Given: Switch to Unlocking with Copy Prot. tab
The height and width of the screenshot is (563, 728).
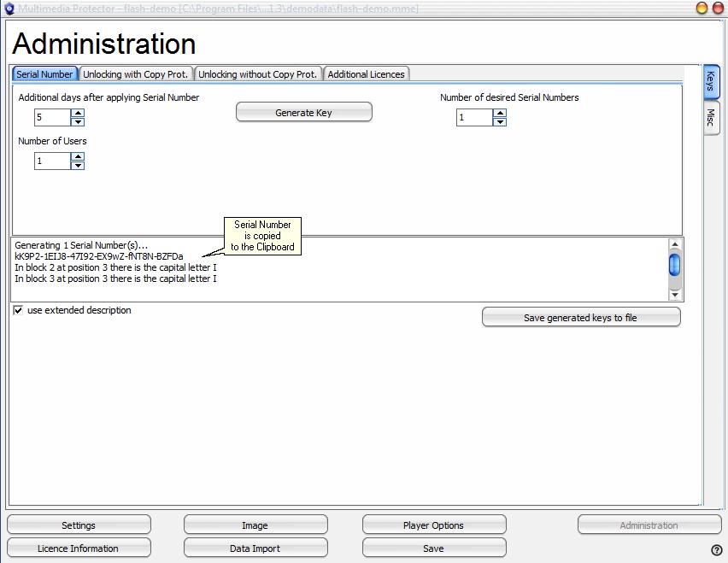Looking at the screenshot, I should point(136,74).
